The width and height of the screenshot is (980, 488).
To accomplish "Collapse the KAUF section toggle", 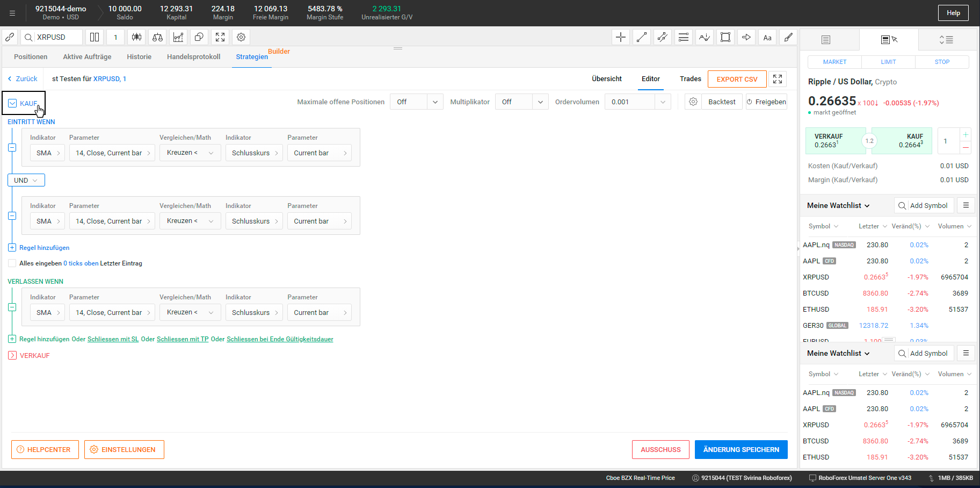I will pyautogui.click(x=12, y=103).
